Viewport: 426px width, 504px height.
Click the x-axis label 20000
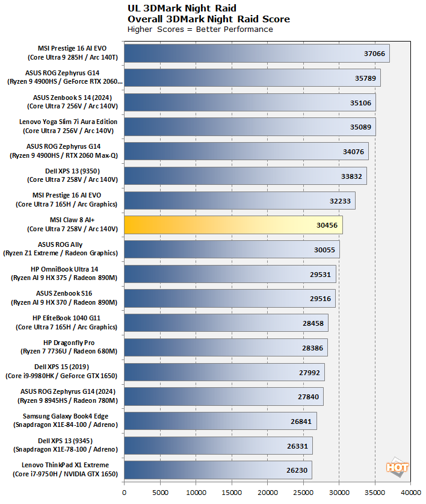coord(268,493)
